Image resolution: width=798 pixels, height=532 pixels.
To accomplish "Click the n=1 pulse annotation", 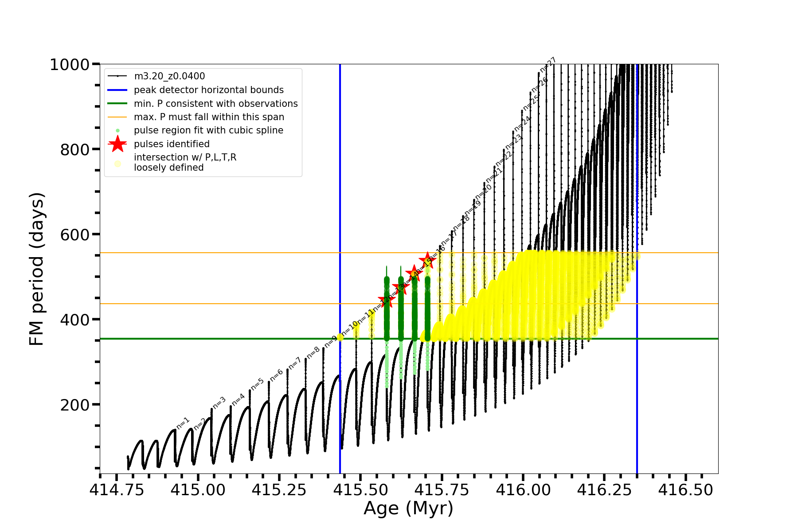I will coord(183,423).
